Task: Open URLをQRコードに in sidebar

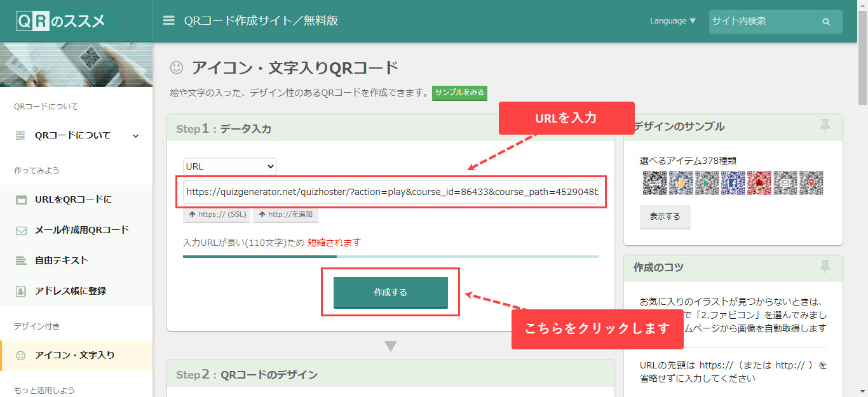Action: coord(73,199)
